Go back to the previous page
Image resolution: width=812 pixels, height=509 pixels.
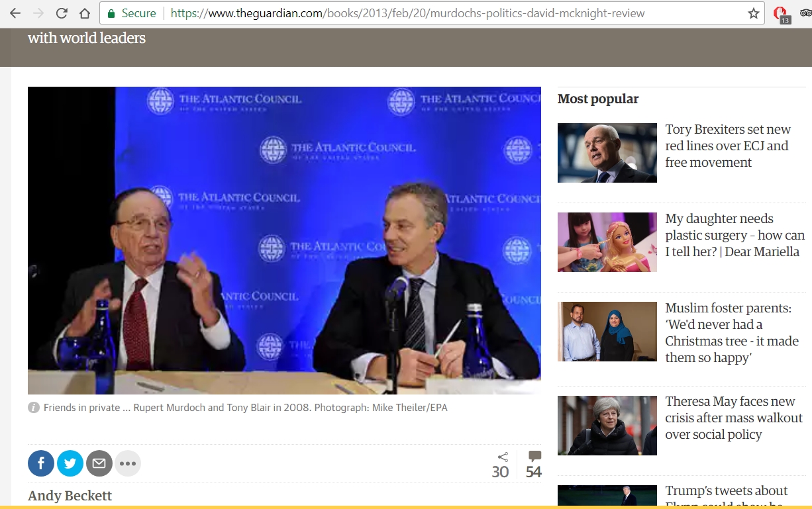[x=15, y=13]
